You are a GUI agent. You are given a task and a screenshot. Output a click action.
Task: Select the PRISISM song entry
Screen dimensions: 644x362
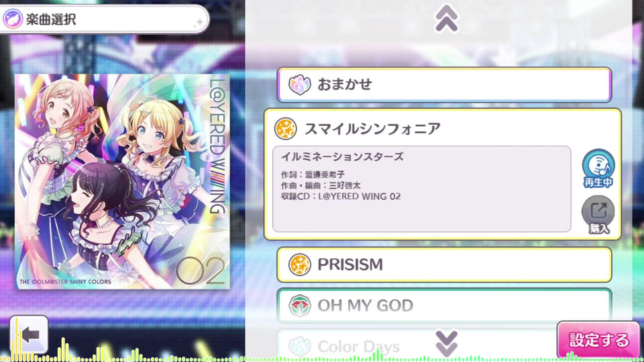click(x=444, y=264)
